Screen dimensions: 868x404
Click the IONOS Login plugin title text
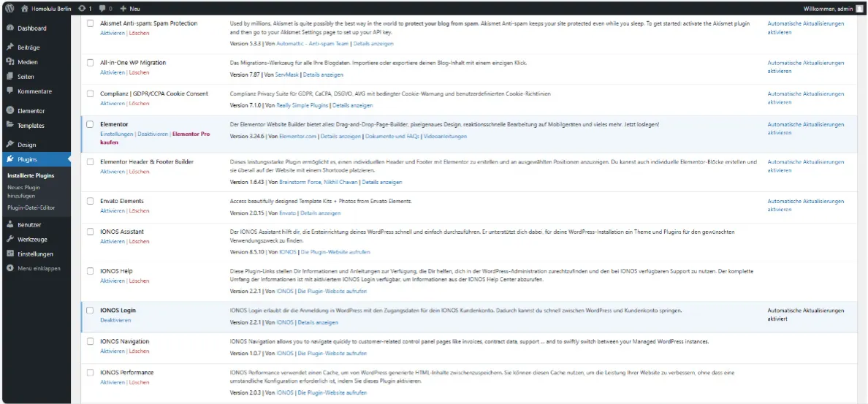point(117,310)
